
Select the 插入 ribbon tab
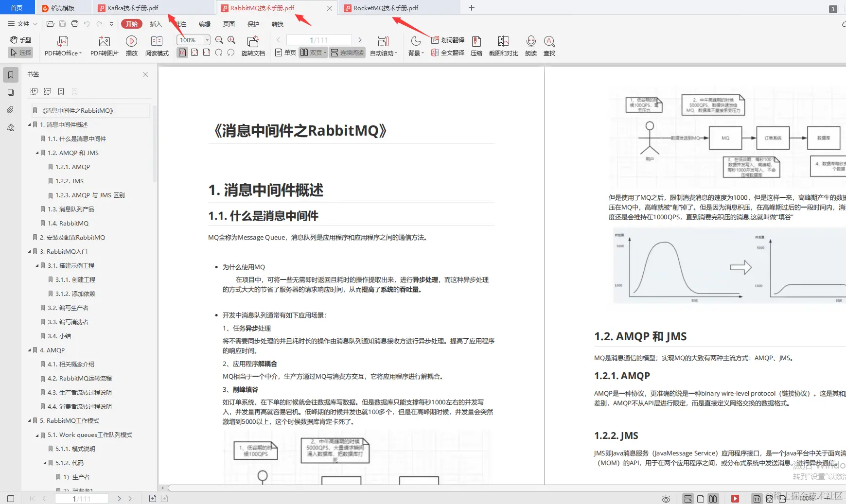pos(156,24)
